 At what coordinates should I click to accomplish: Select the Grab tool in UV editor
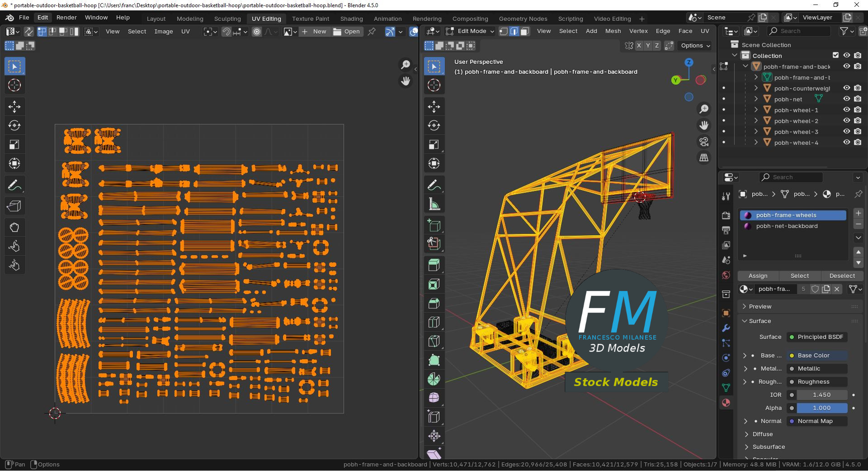click(x=14, y=227)
